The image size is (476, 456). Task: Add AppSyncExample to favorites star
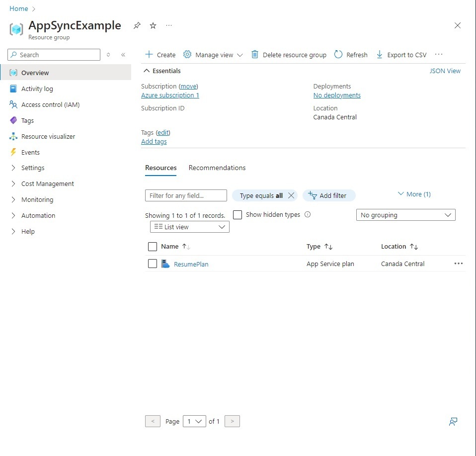point(153,25)
